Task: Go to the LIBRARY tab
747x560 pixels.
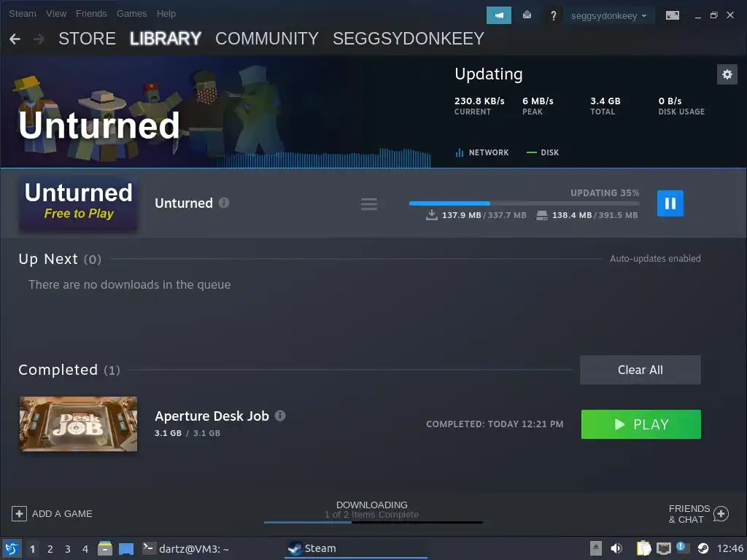Action: click(166, 39)
